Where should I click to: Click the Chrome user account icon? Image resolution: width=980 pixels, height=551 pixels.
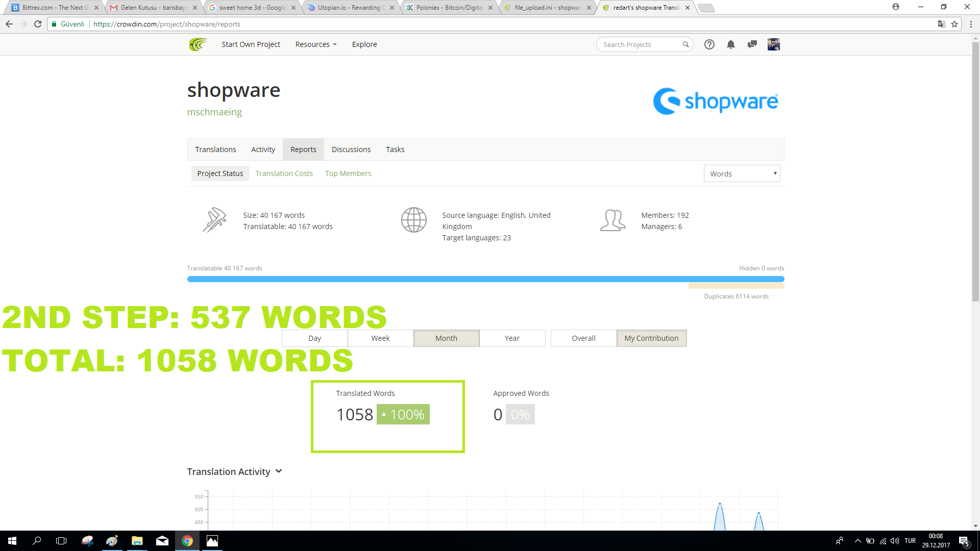(896, 7)
